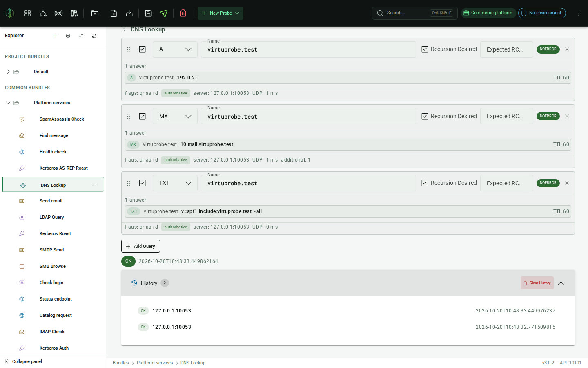
Task: Click the Name field of the MX query
Action: pos(308,117)
